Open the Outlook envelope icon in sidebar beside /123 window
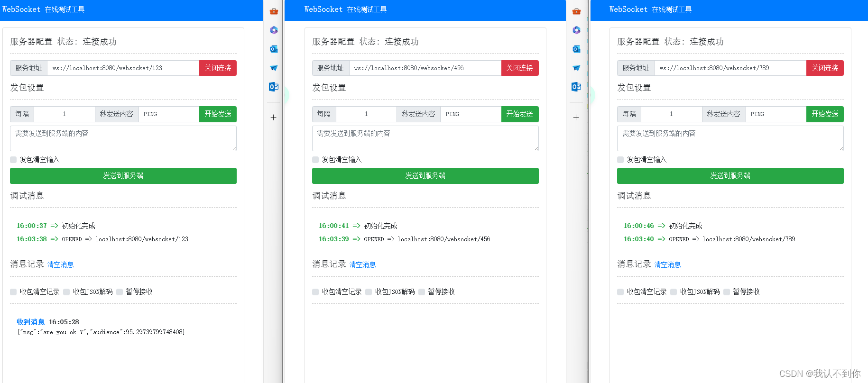This screenshot has width=868, height=383. [274, 49]
